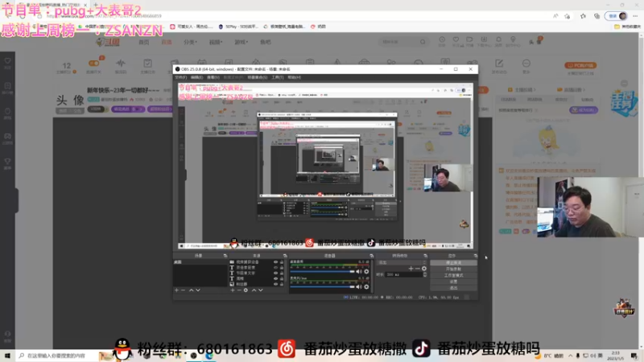The width and height of the screenshot is (644, 362).
Task: Toggle visibility of 粉丝群 source
Action: click(275, 284)
